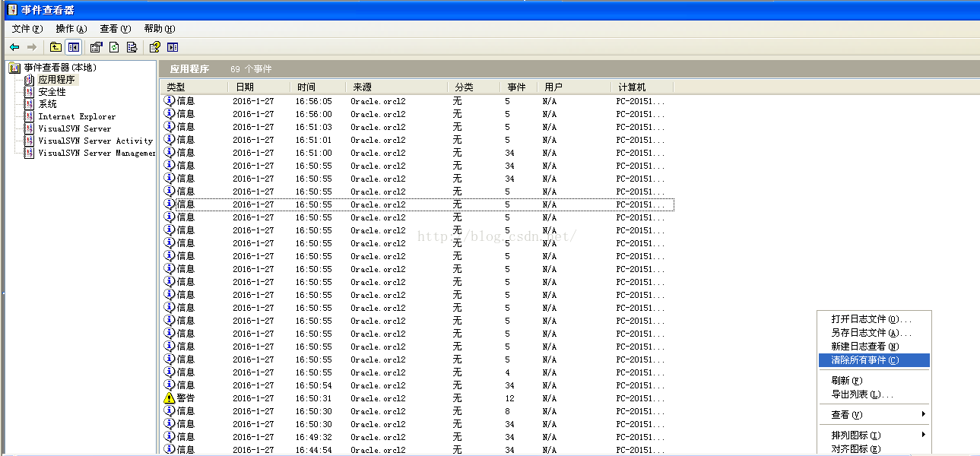Open the 帮助(H) menu
The width and height of the screenshot is (980, 456).
coord(160,29)
